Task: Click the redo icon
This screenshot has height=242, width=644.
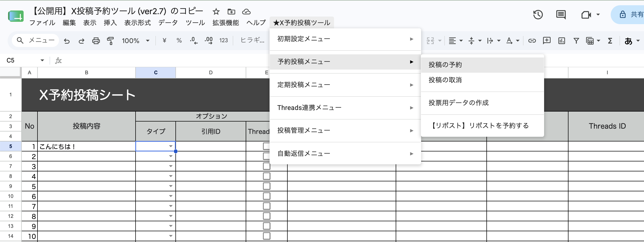Action: pos(81,41)
